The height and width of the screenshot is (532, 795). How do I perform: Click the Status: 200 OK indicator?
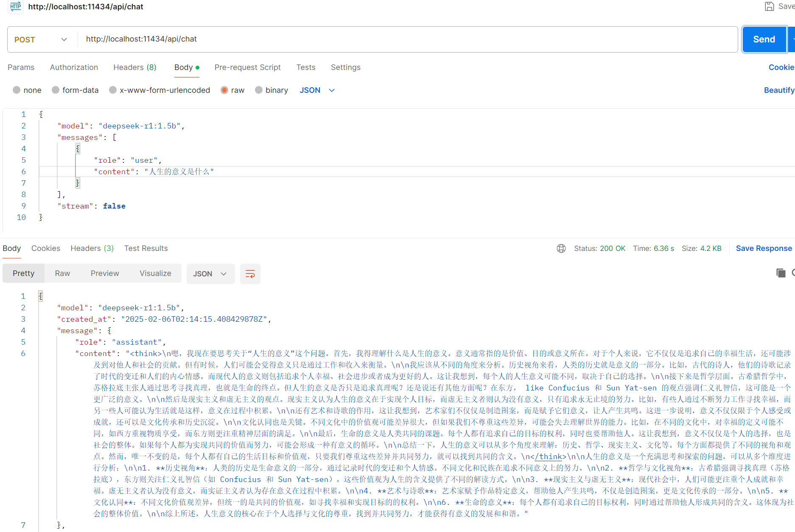coord(599,248)
